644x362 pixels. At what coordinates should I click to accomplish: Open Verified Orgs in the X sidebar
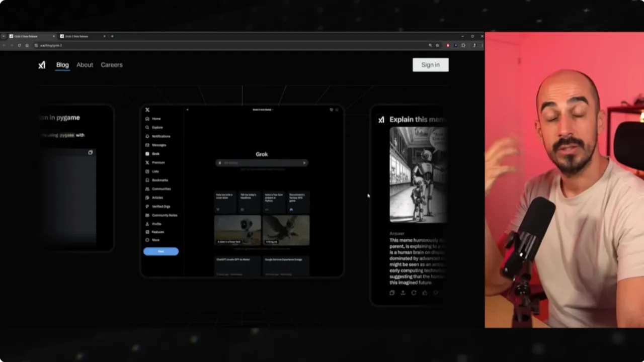[158, 207]
